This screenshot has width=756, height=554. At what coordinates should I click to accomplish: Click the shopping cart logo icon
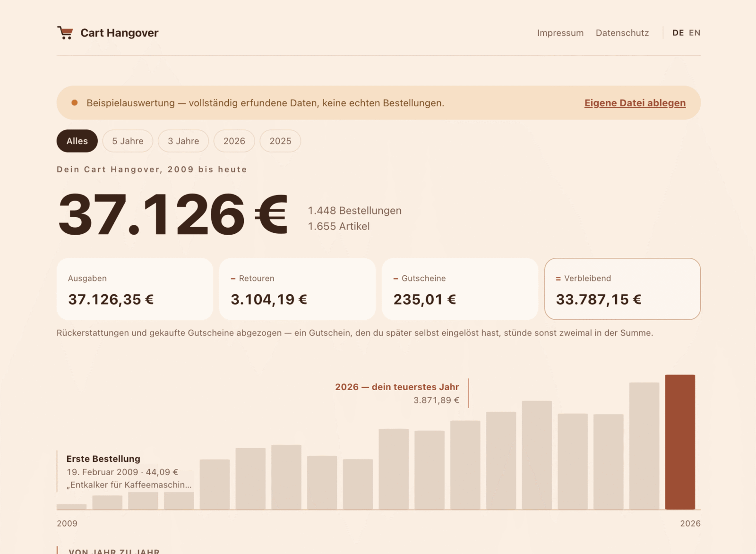pos(65,33)
